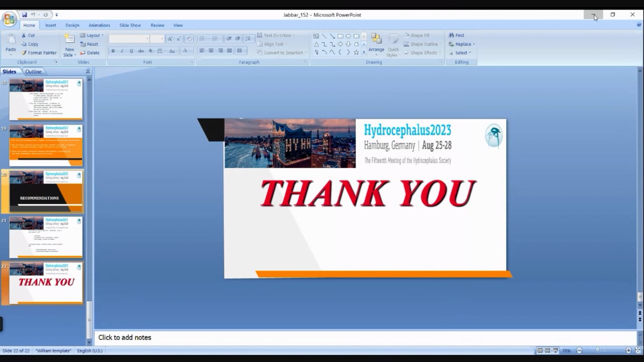Toggle Bold formatting
Screen dimensions: 644x362
tap(113, 51)
